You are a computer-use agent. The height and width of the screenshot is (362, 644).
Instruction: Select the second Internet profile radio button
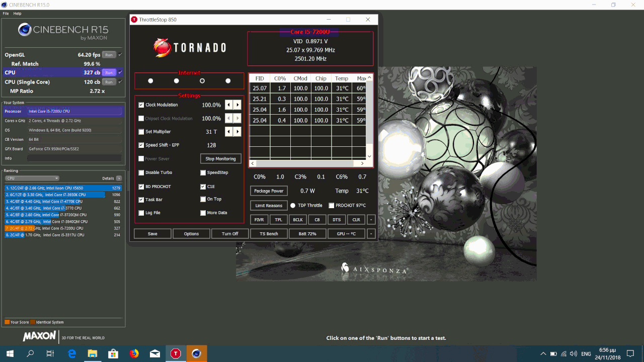click(x=176, y=80)
